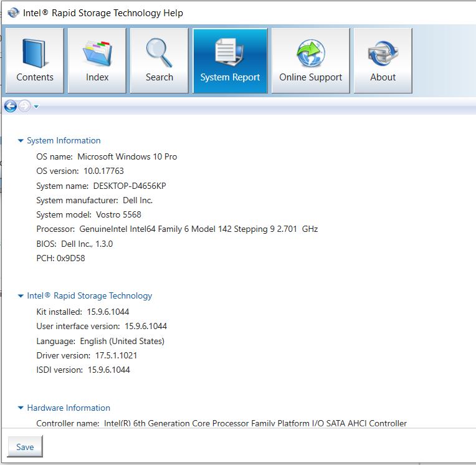Viewport: 476px width, 465px height.
Task: Click Language English (United States) line
Action: pyautogui.click(x=100, y=341)
